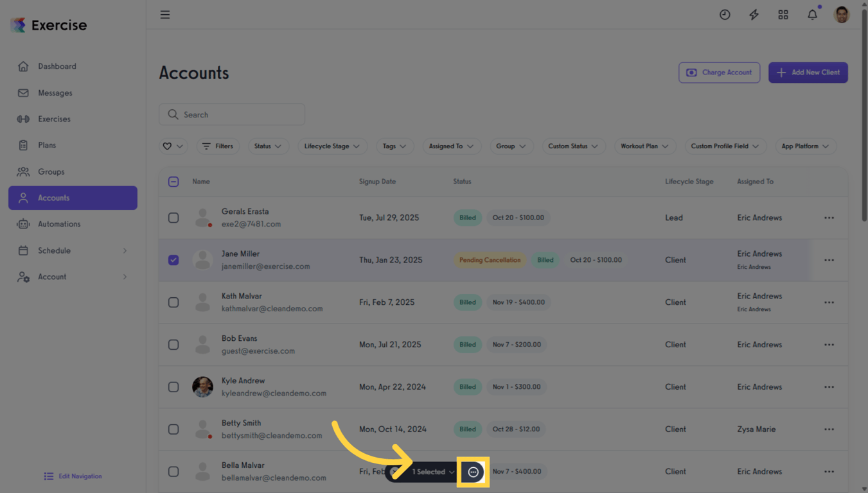
Task: Open the Plans section
Action: [46, 145]
